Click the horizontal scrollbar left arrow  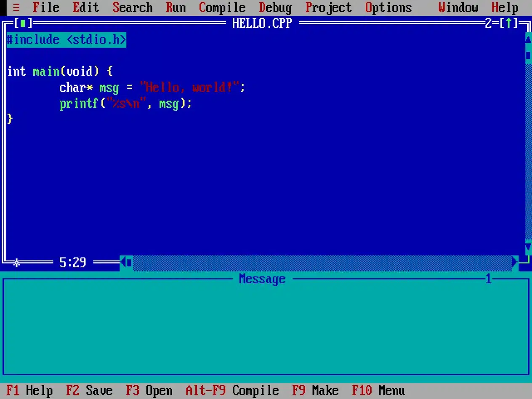pos(123,263)
